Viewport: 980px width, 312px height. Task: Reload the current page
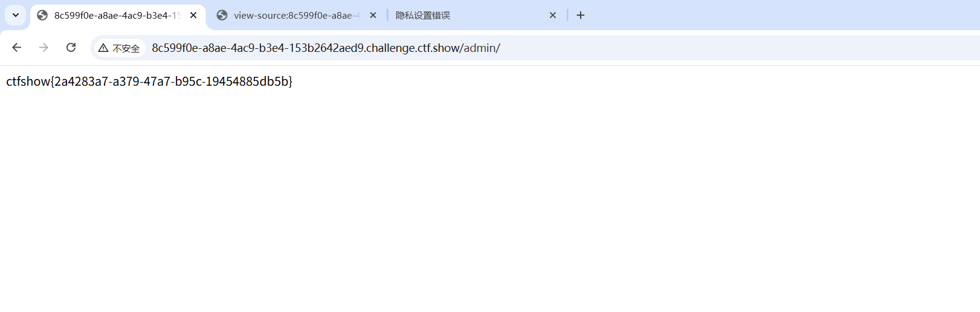click(71, 48)
